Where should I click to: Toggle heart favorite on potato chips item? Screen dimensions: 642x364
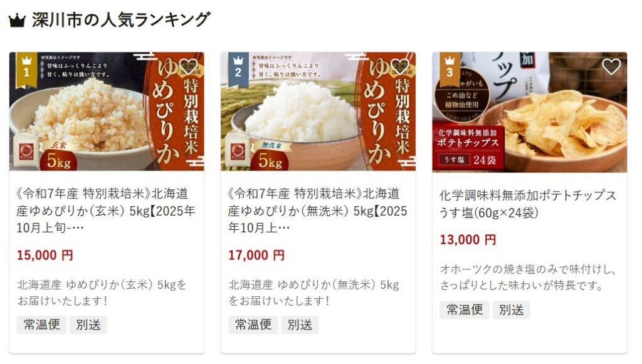tap(611, 66)
